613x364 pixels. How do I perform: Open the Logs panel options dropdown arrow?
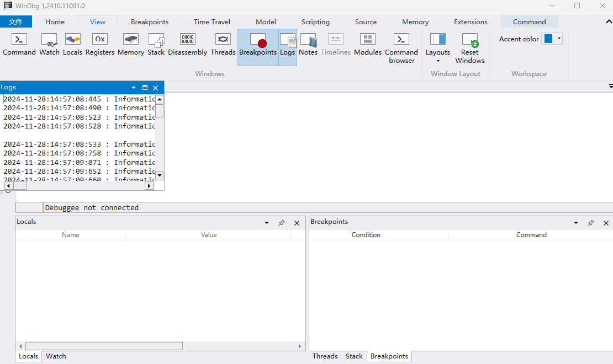pos(134,88)
